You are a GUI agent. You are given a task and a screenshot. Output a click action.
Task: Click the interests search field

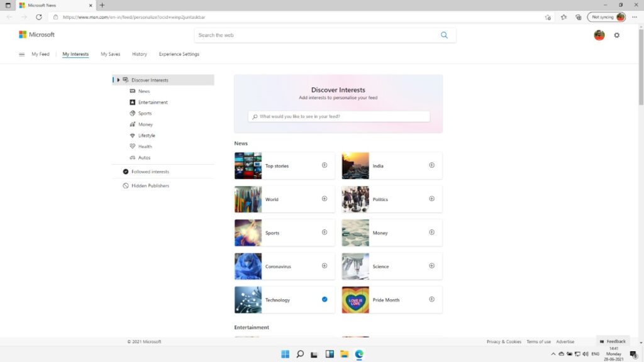coord(338,116)
